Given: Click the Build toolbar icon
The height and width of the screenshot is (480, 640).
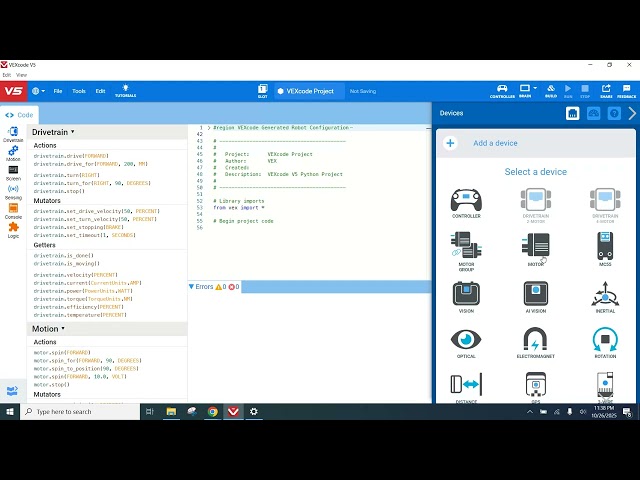Looking at the screenshot, I should (x=551, y=91).
